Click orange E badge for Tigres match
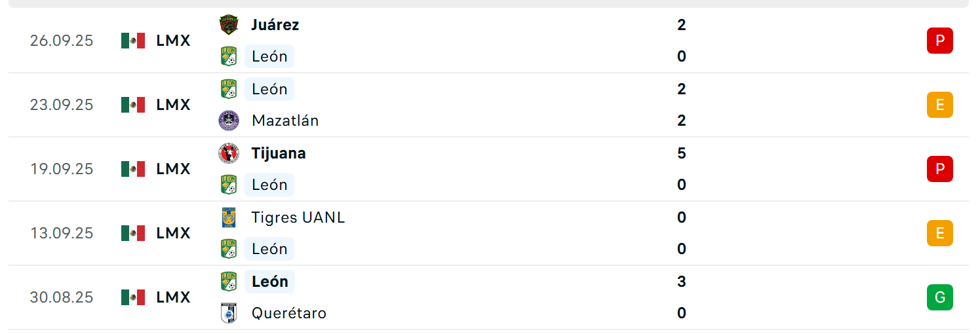 pos(939,233)
